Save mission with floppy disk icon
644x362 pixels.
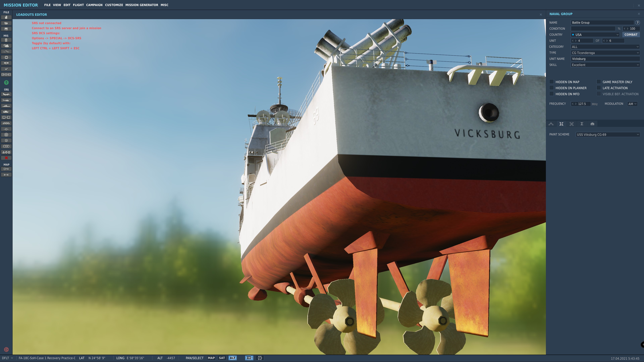[6, 29]
